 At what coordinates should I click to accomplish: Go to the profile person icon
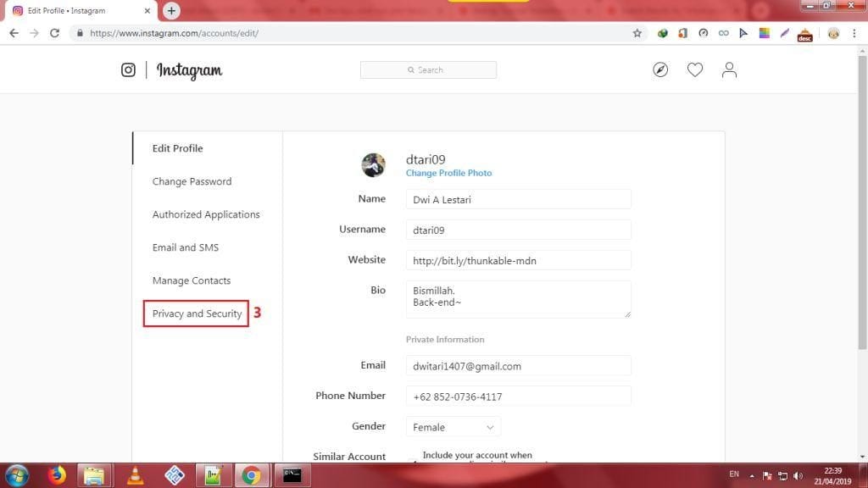(729, 69)
